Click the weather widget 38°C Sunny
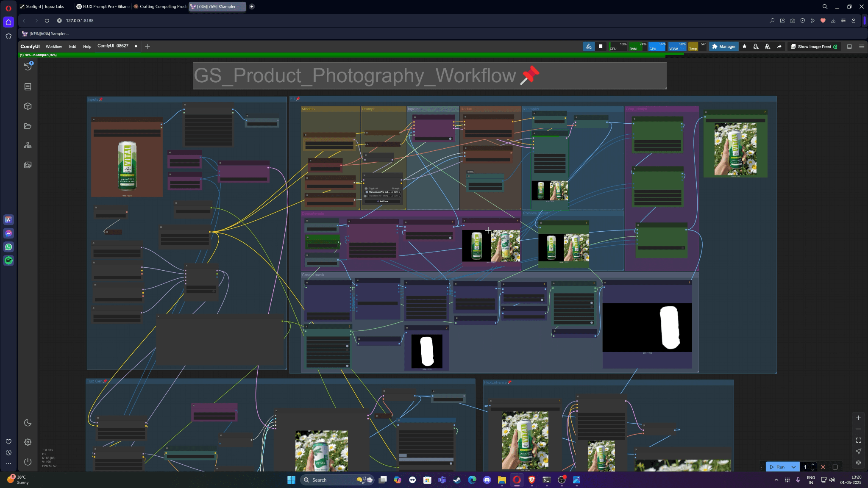This screenshot has width=868, height=488. [x=18, y=480]
